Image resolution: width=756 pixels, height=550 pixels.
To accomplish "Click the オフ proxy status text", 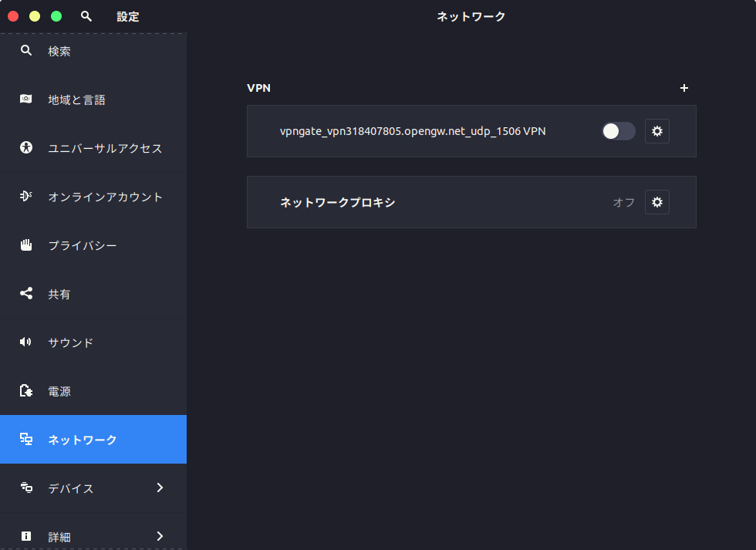I will (624, 202).
